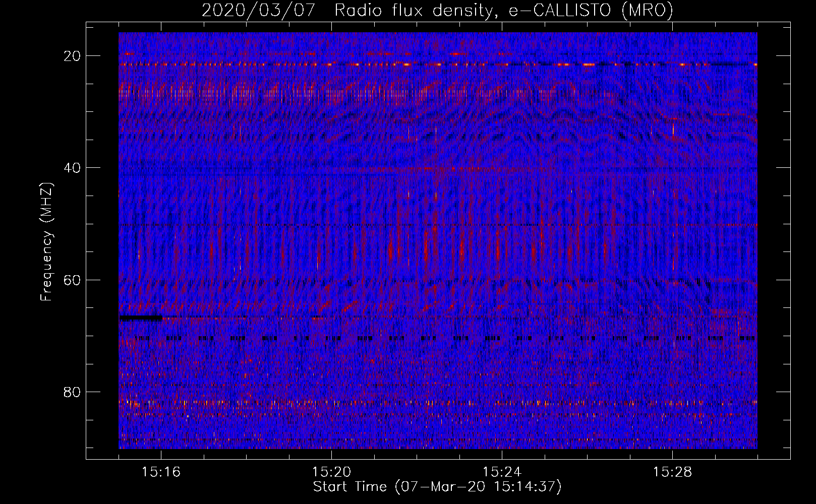The width and height of the screenshot is (816, 504).
Task: Click the time axis label "15:20"
Action: (331, 472)
